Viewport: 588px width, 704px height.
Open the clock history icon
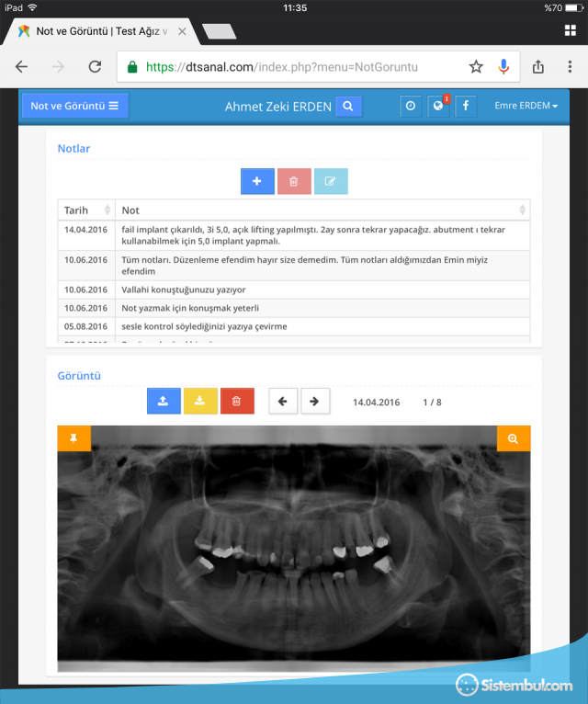coord(411,106)
